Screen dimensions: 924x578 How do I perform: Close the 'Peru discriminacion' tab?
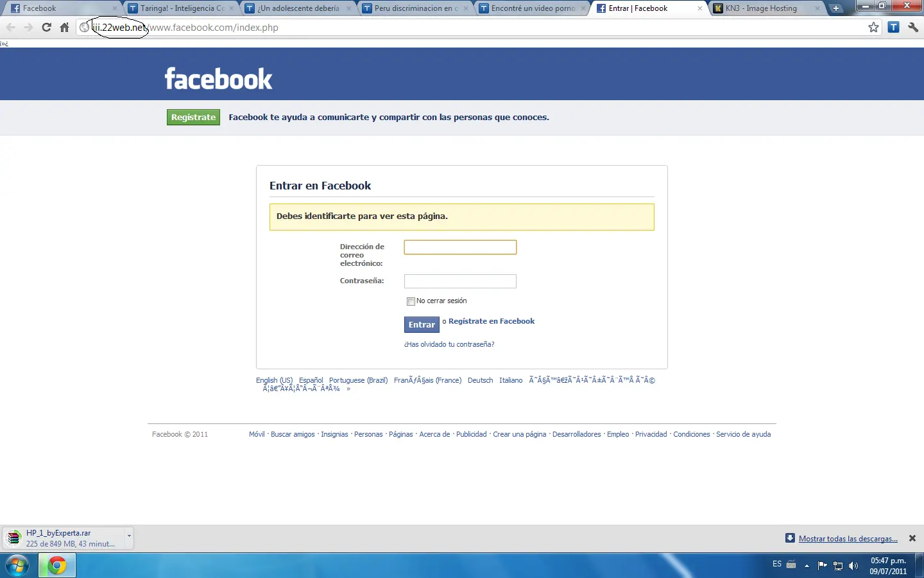466,8
